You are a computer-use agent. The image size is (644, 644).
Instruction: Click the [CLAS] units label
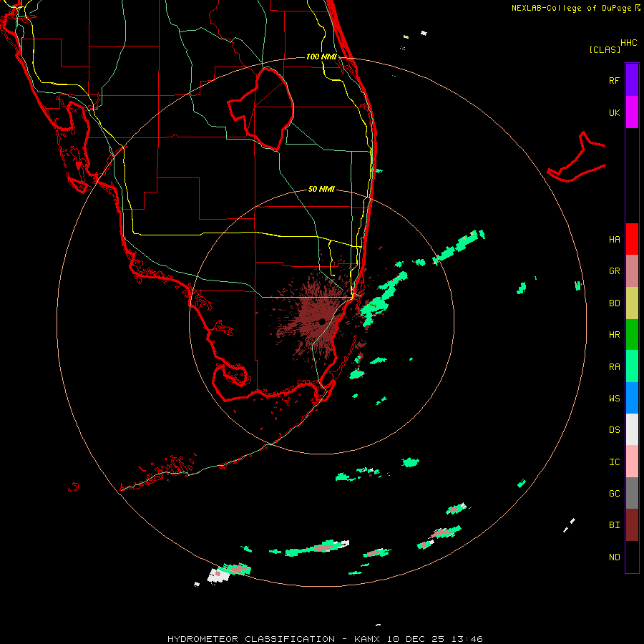pos(605,49)
